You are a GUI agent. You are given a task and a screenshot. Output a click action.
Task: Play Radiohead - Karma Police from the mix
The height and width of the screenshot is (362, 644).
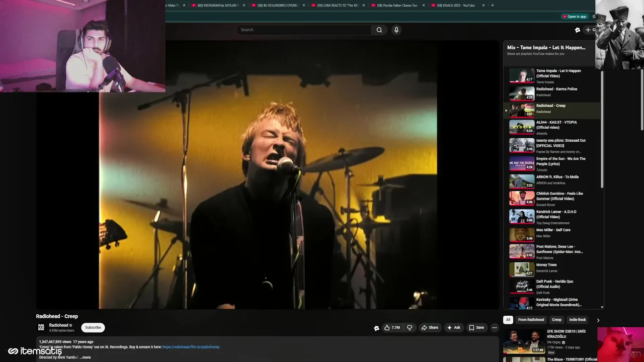(x=552, y=93)
